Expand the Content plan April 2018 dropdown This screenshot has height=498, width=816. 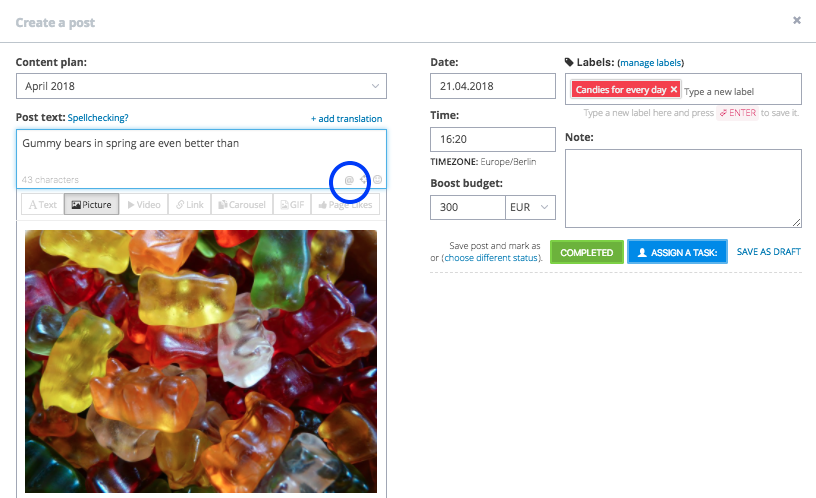(201, 86)
